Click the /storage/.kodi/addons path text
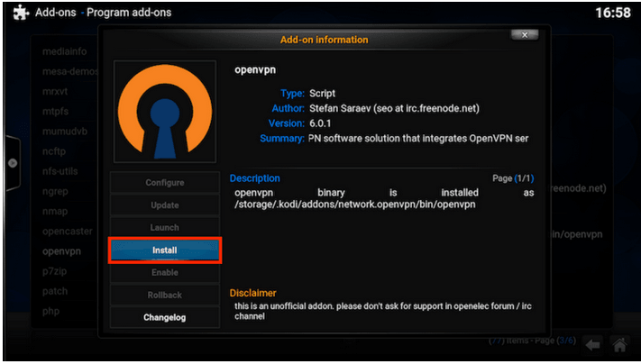 [x=355, y=205]
